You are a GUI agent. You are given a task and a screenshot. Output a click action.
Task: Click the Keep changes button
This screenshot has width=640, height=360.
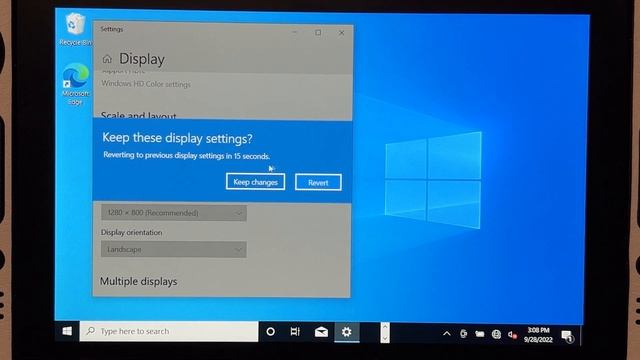pos(256,182)
